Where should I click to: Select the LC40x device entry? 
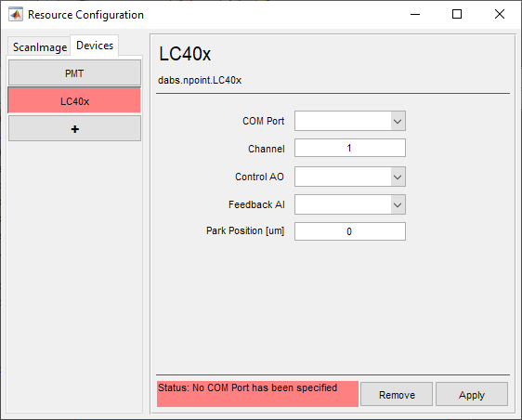tap(74, 100)
